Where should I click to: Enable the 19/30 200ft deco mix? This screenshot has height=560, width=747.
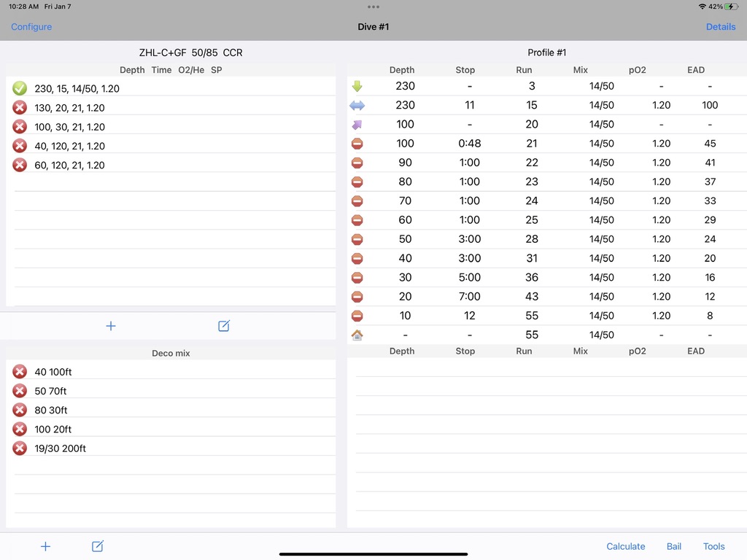pos(20,448)
